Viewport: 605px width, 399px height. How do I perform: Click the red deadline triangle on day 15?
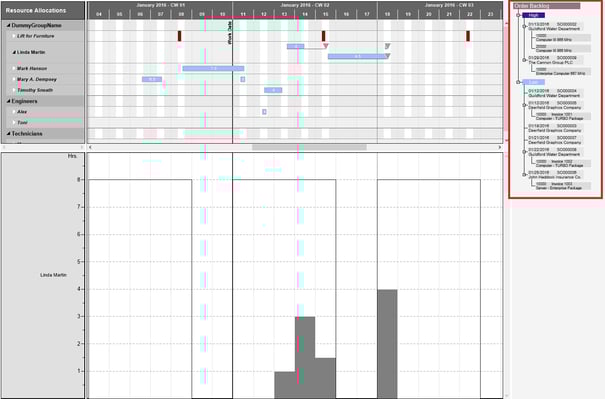[326, 46]
